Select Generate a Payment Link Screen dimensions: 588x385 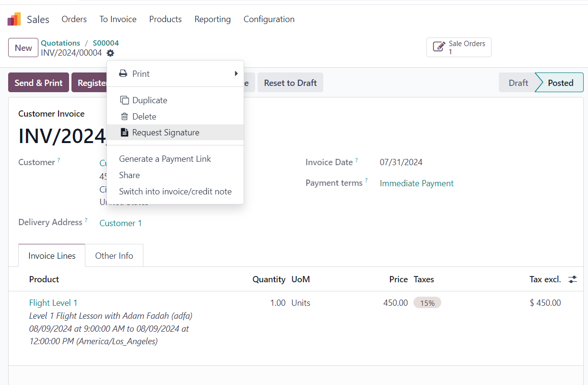[x=176, y=159]
